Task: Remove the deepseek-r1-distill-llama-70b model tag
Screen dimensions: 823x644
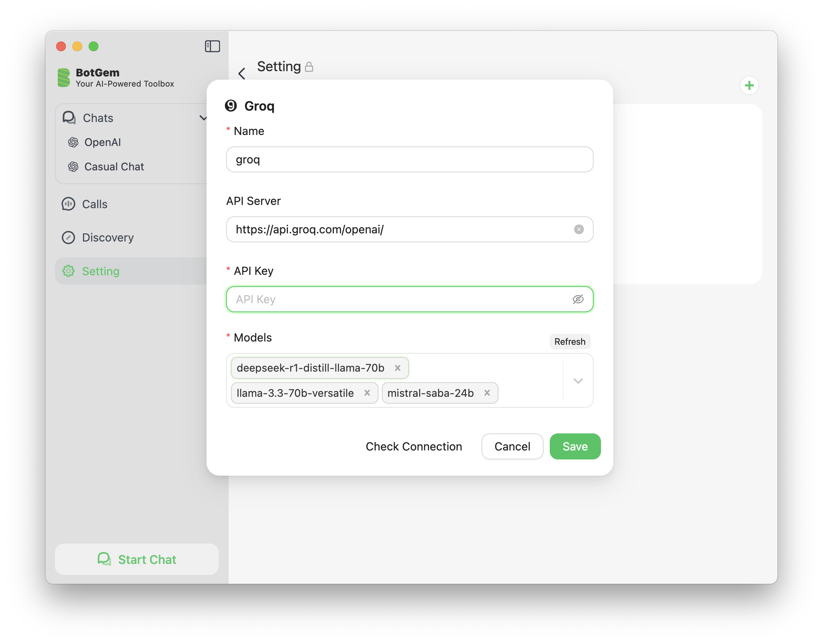Action: (398, 368)
